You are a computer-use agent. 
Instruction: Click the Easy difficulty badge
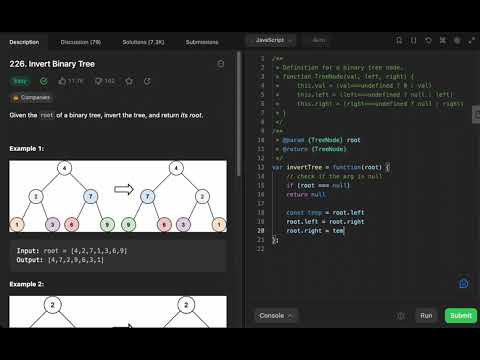pyautogui.click(x=20, y=81)
